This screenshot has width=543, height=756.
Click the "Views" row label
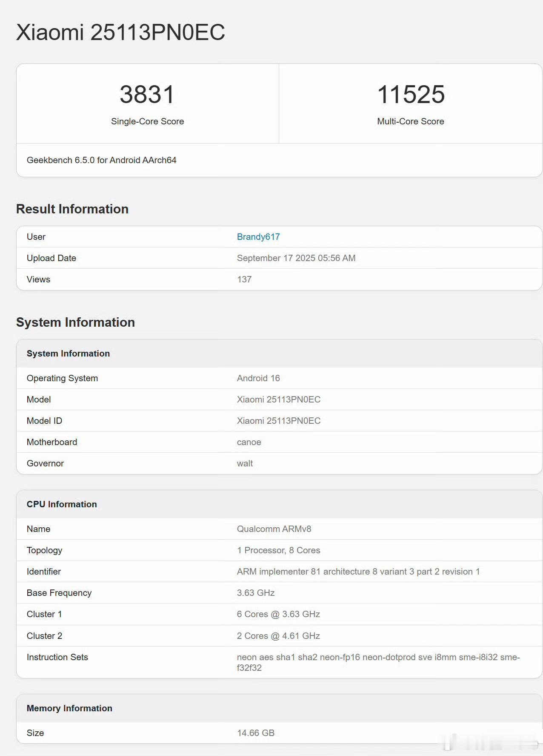(38, 279)
